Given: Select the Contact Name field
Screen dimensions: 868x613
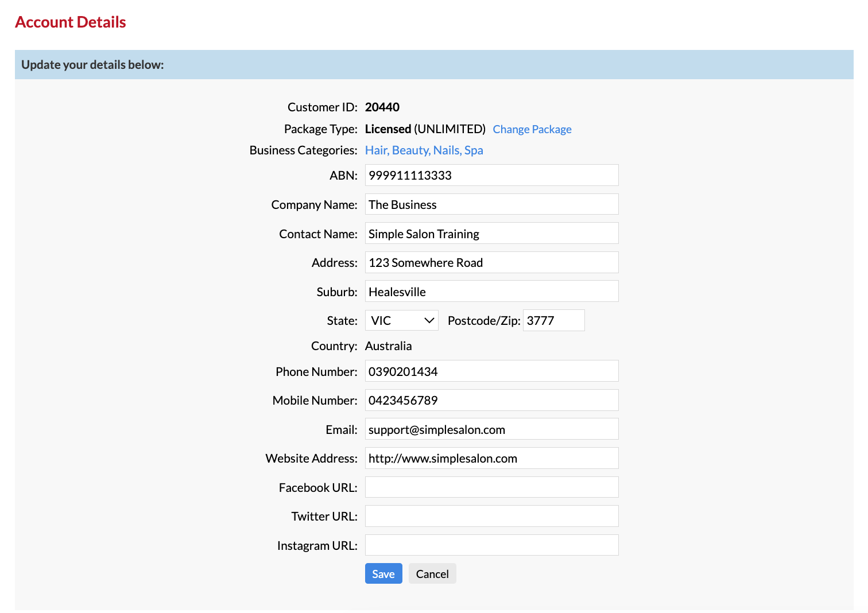Looking at the screenshot, I should tap(491, 233).
